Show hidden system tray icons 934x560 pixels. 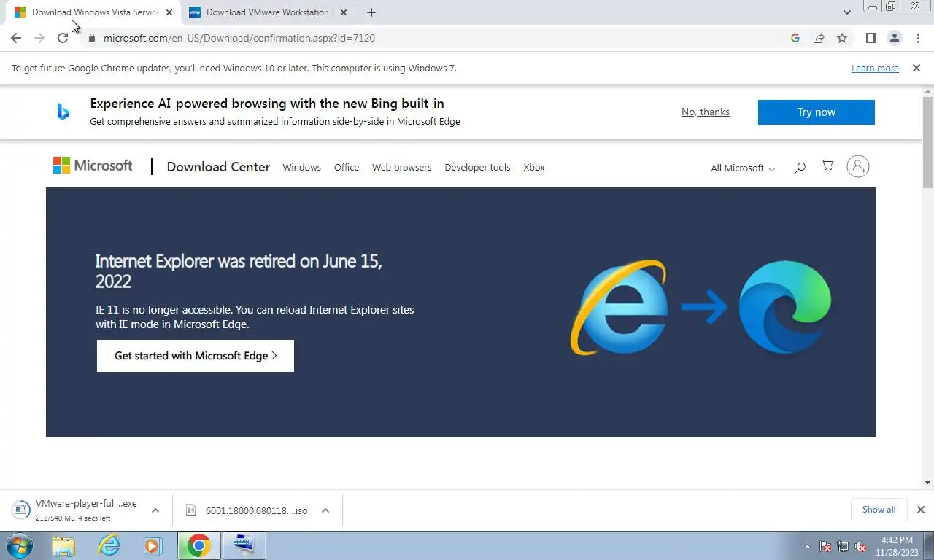coord(807,546)
